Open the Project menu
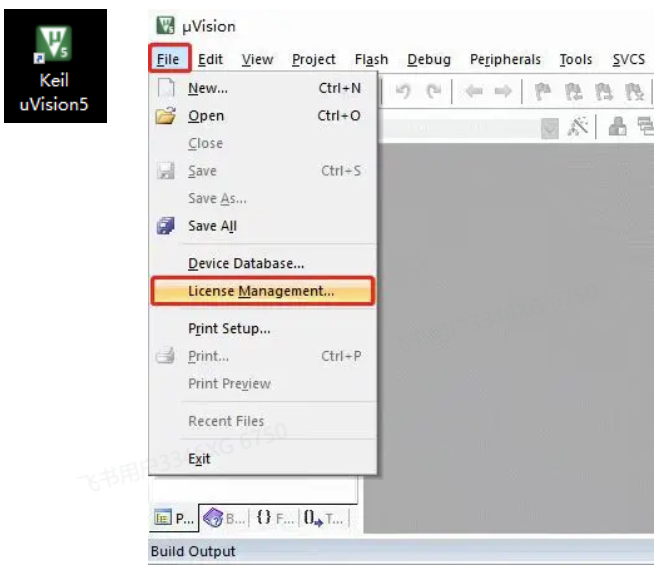The height and width of the screenshot is (565, 655). point(314,59)
